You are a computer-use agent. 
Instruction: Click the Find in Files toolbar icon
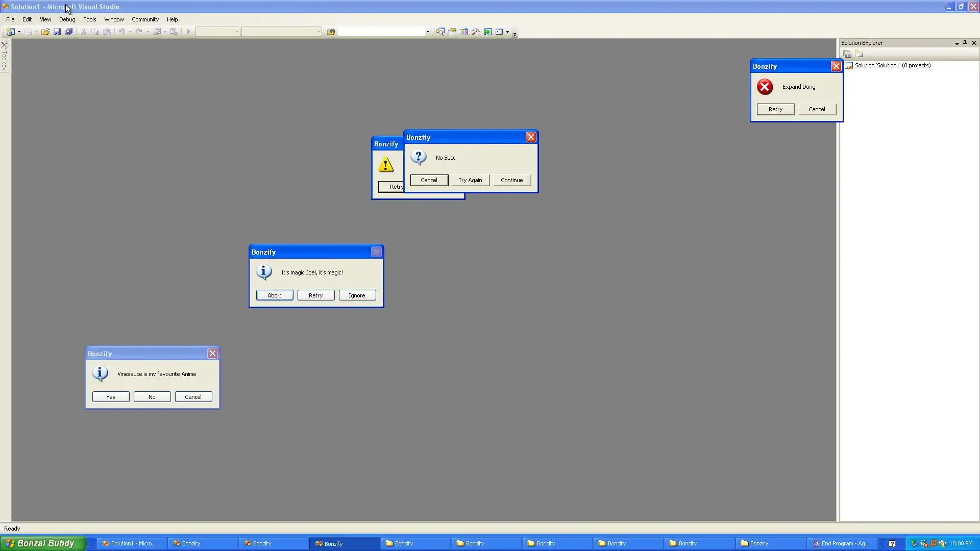[331, 32]
